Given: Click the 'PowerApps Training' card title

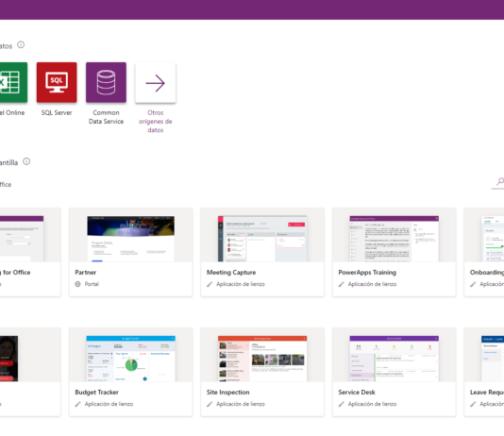Looking at the screenshot, I should (367, 273).
